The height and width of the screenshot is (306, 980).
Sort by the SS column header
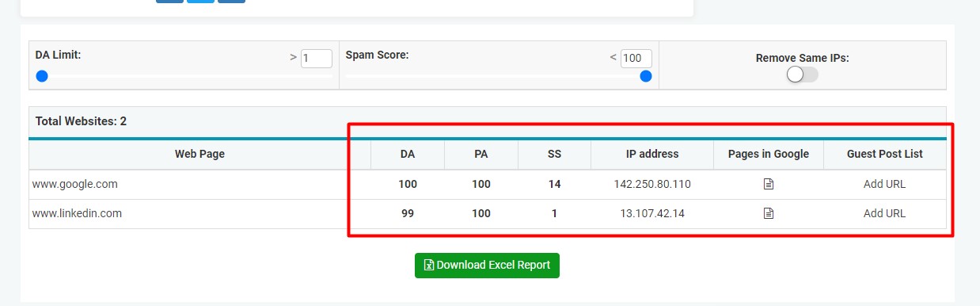tap(554, 154)
